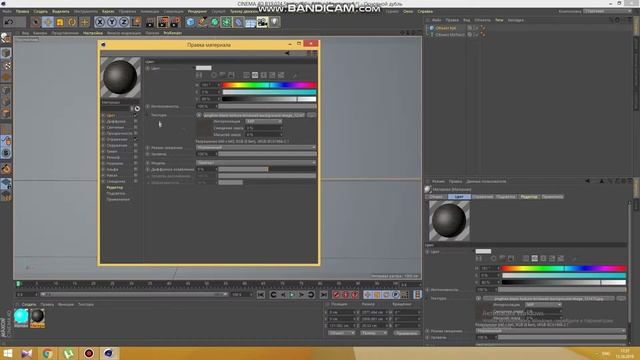Click the green Play Forward button
This screenshot has height=360, width=640.
tap(292, 294)
